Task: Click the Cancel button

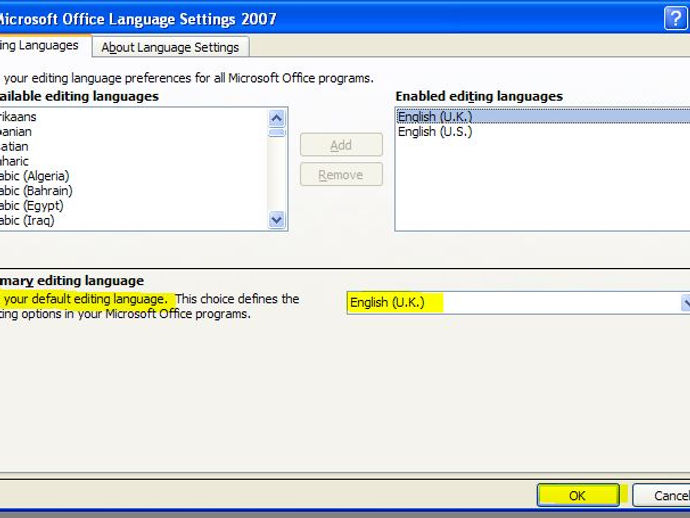Action: click(x=661, y=496)
